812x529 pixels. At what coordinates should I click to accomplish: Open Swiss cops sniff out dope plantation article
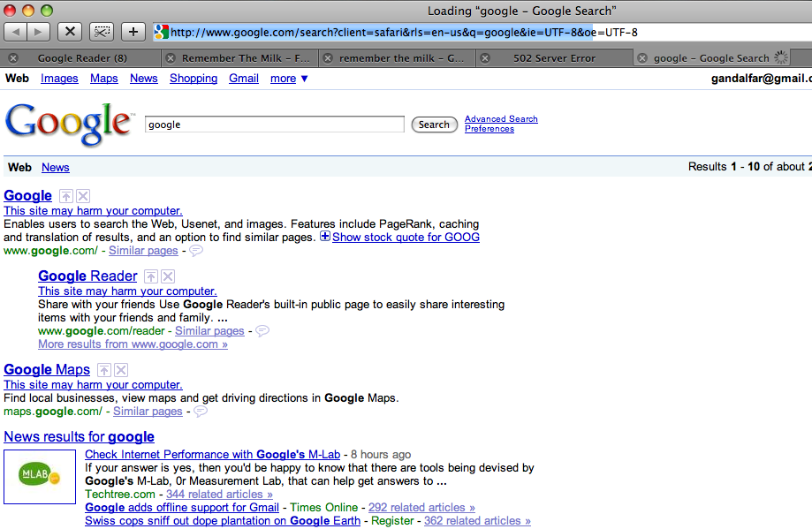pos(223,521)
